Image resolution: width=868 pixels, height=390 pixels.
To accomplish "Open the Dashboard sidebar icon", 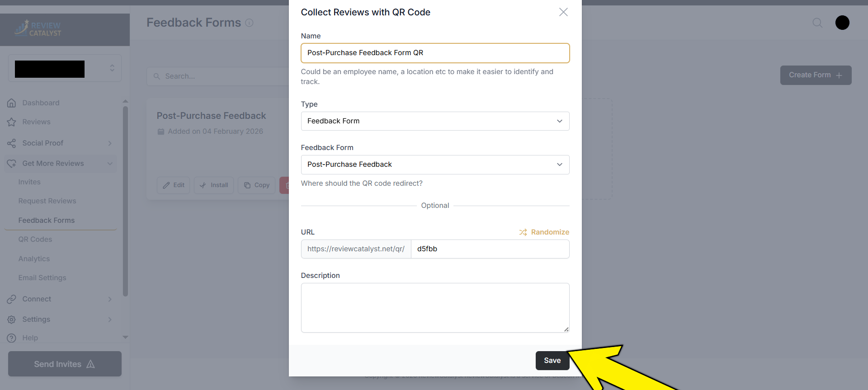I will tap(12, 103).
